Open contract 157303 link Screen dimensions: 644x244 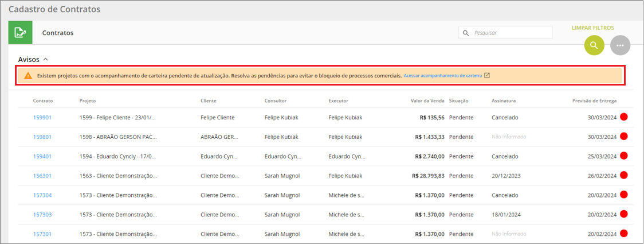[x=42, y=214]
